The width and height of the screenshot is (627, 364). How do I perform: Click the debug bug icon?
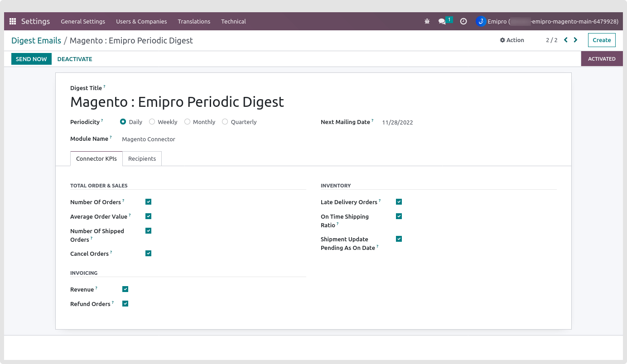point(427,21)
